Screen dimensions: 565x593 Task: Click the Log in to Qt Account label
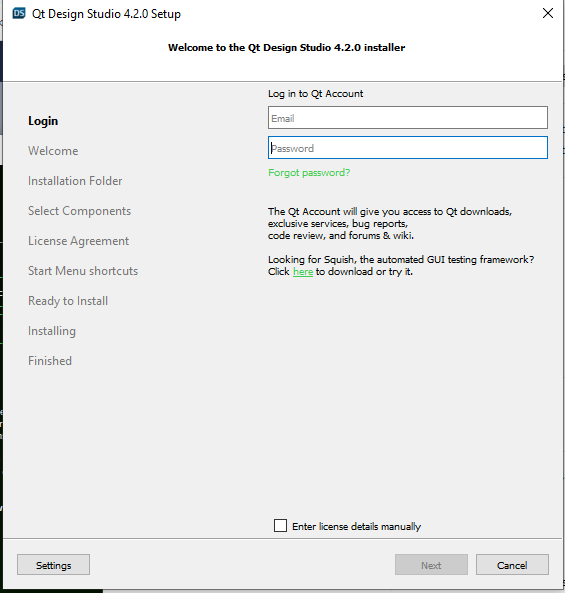coord(315,94)
